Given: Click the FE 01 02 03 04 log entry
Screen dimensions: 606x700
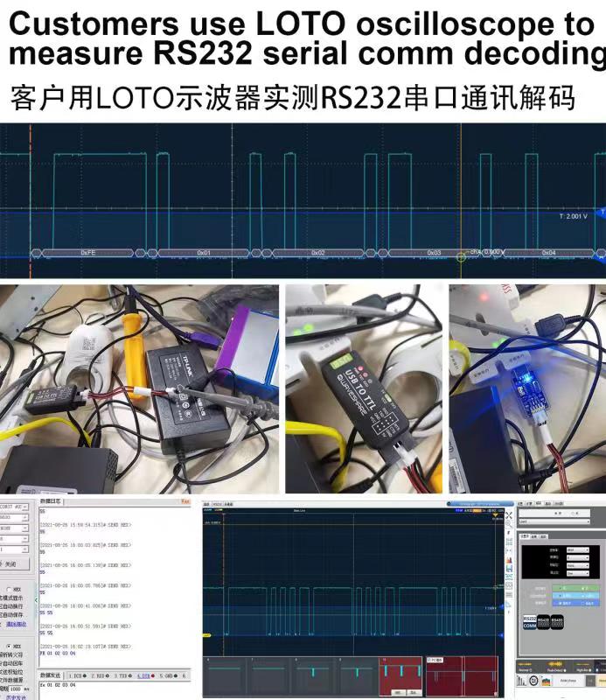Looking at the screenshot, I should point(58,653).
